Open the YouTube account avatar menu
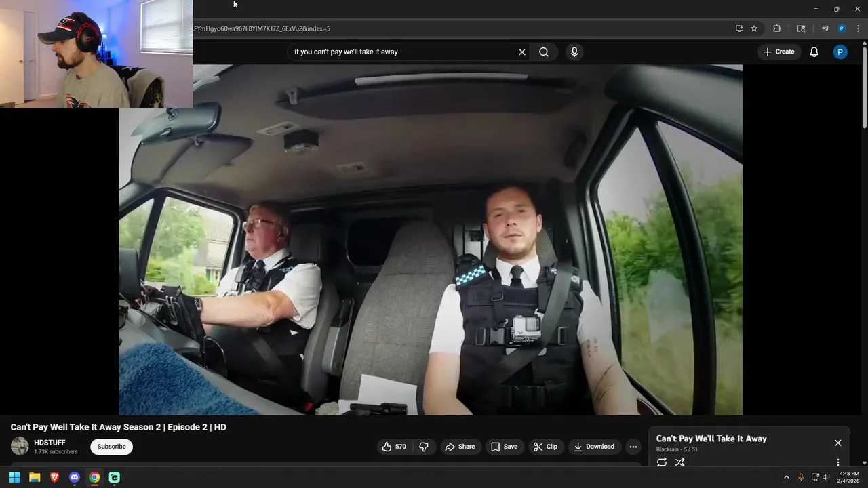This screenshot has width=868, height=488. click(x=840, y=52)
